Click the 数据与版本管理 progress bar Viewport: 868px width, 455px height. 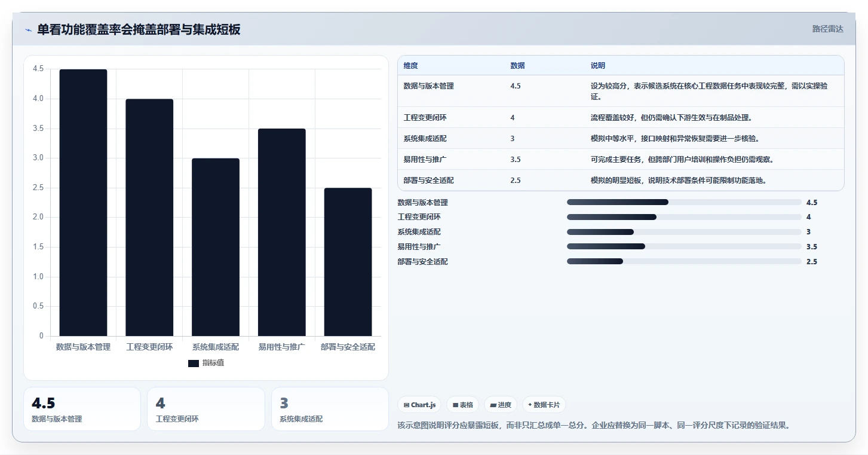point(684,203)
